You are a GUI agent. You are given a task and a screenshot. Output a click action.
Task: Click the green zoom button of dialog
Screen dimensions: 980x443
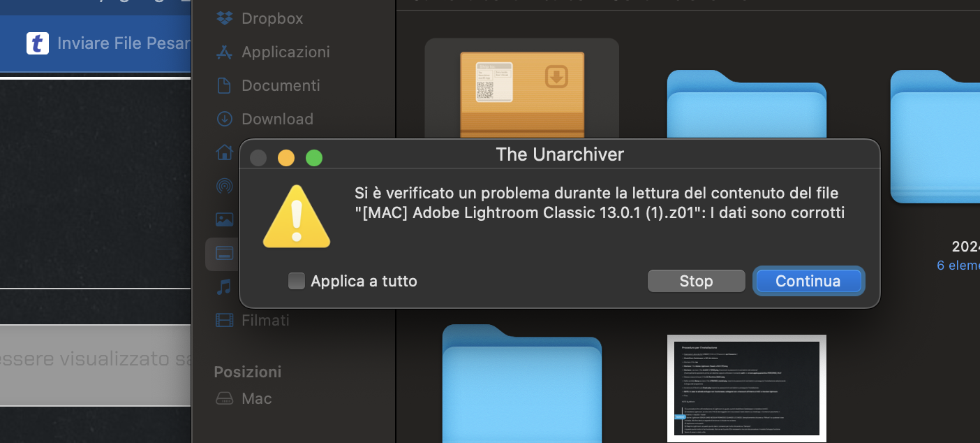click(314, 158)
